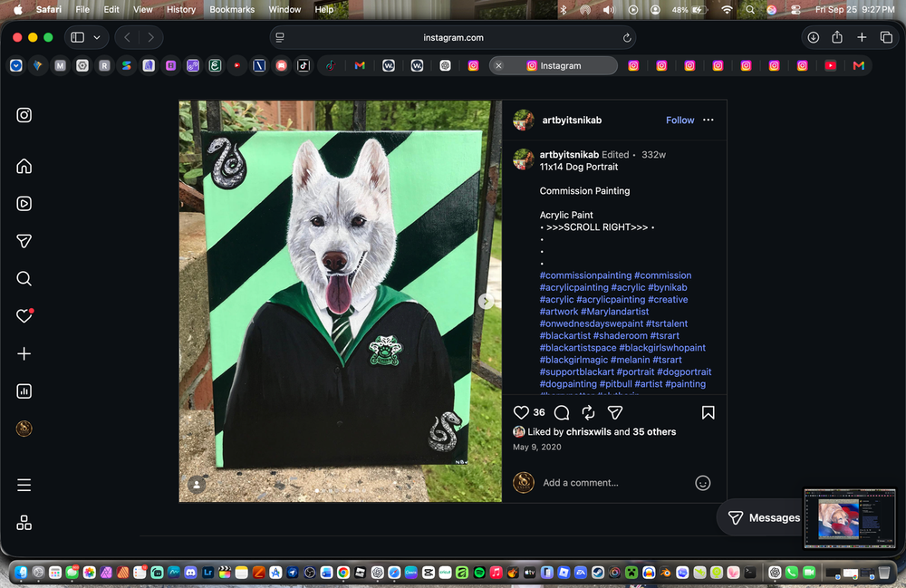The image size is (906, 588).
Task: Go forward with Safari forward arrow
Action: (150, 37)
